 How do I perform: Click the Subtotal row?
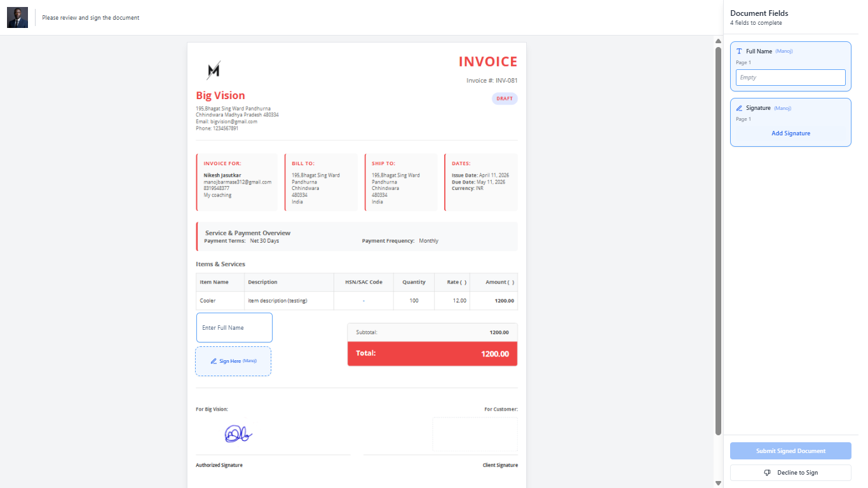click(x=432, y=332)
